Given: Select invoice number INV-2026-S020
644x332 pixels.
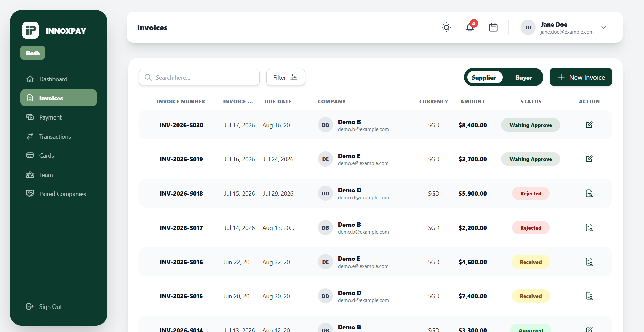Looking at the screenshot, I should (x=181, y=125).
